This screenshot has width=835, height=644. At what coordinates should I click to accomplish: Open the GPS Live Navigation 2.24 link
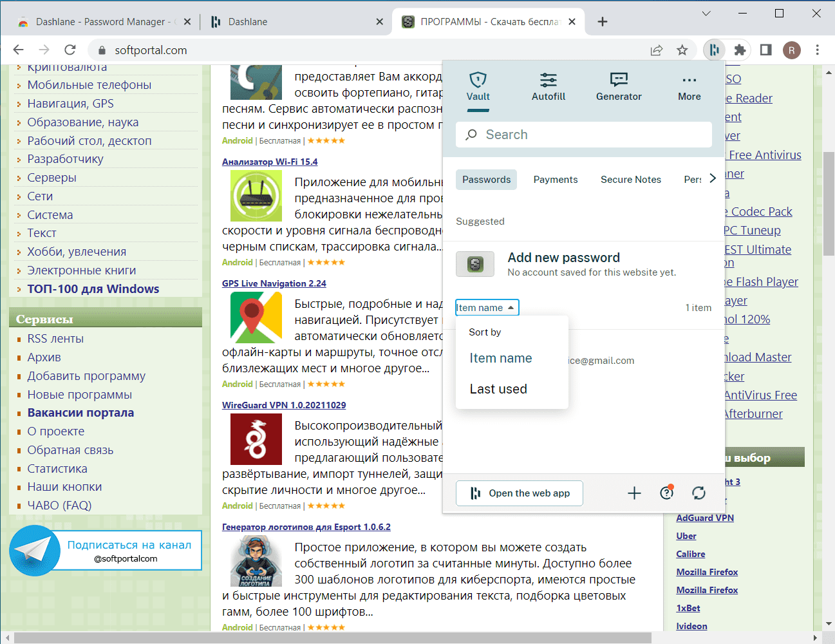[274, 283]
